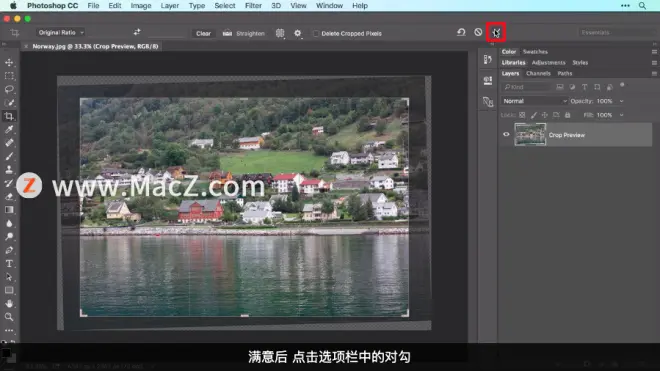The image size is (660, 371).
Task: Reset the crop box with the undo arrow icon
Action: coord(461,32)
